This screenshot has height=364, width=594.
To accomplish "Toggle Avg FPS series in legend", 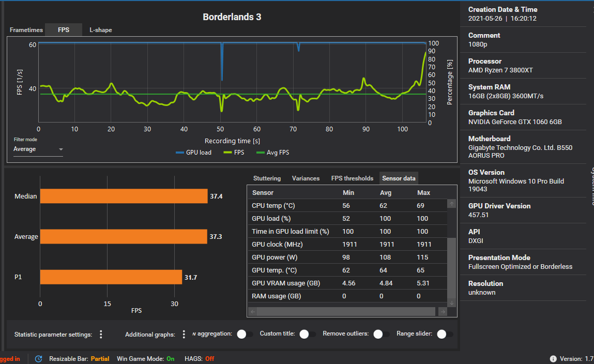I will (273, 153).
